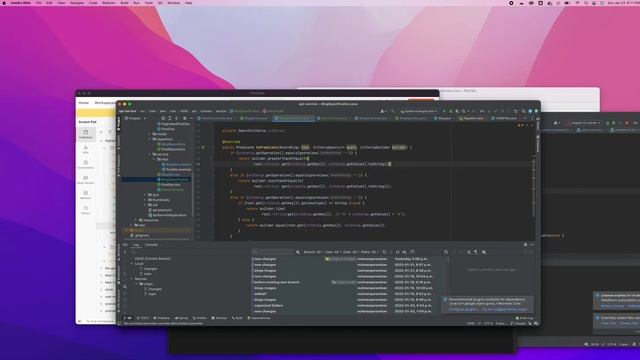Viewport: 640px width, 360px height.
Task: Open the TODO tool window button
Action: pyautogui.click(x=143, y=318)
